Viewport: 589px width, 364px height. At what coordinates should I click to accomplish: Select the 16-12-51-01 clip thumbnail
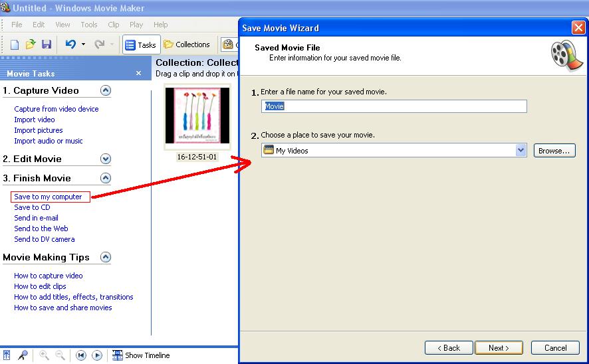[197, 116]
